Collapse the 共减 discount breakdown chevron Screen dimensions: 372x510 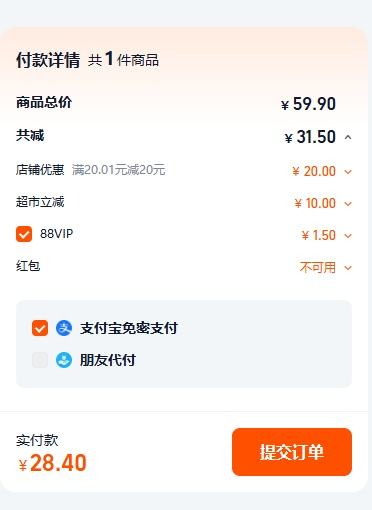[x=348, y=137]
